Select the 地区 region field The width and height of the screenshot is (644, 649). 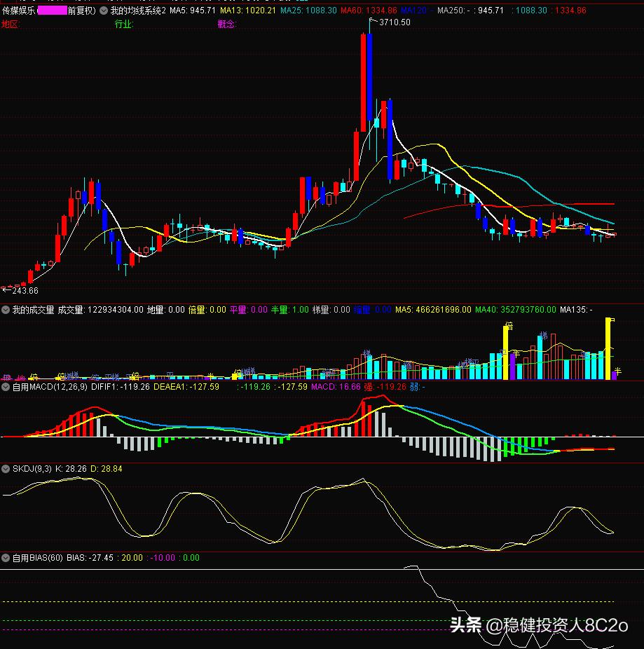click(x=9, y=22)
